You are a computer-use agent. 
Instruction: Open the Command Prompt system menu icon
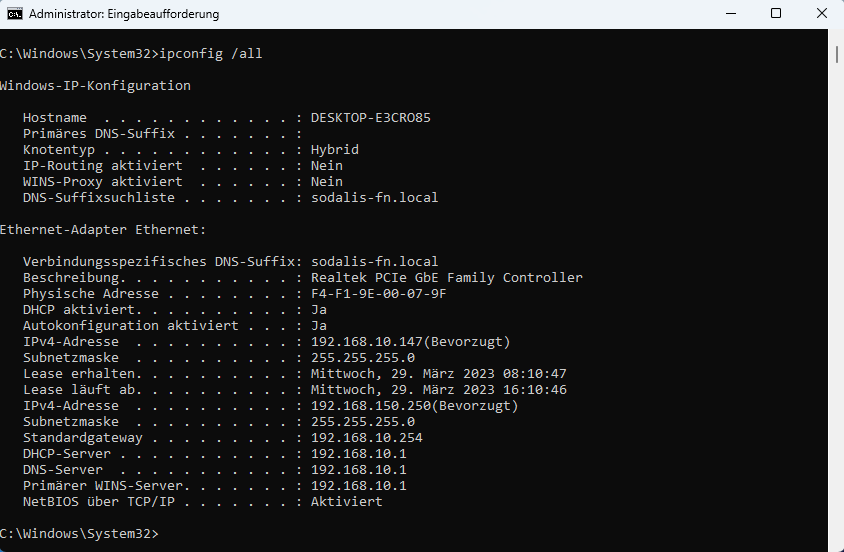click(x=15, y=13)
